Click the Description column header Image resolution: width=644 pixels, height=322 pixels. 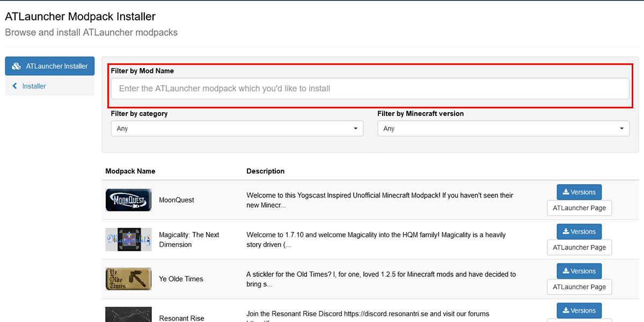[265, 171]
